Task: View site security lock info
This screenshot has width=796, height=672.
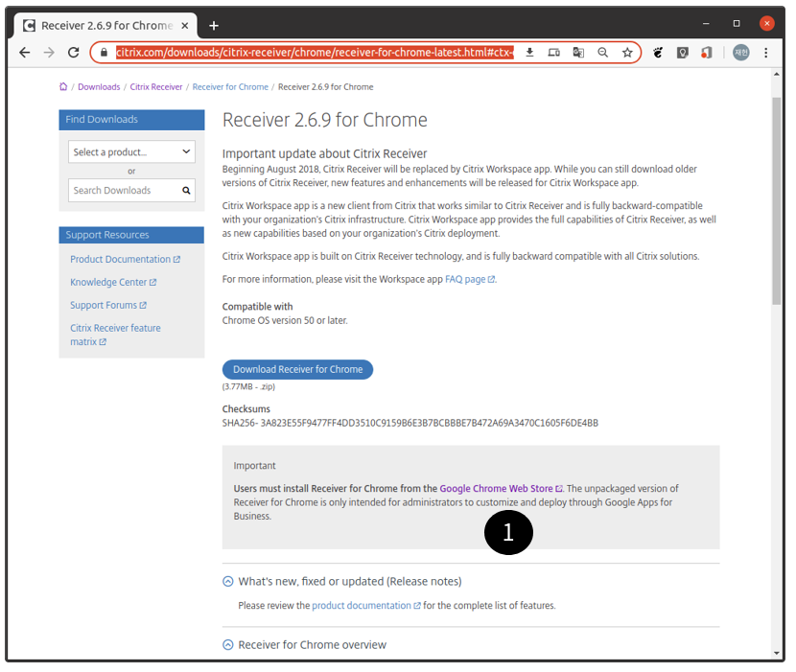Action: pos(104,53)
